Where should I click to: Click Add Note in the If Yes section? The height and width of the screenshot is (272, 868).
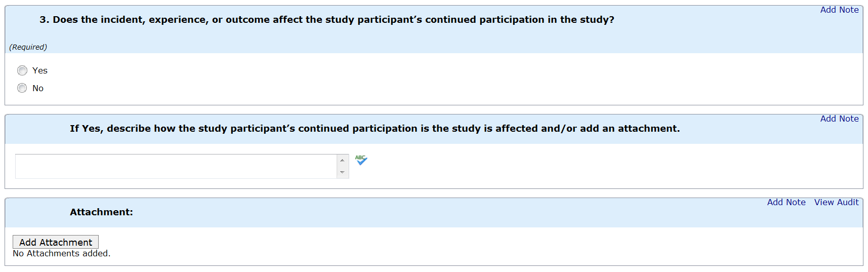click(839, 119)
